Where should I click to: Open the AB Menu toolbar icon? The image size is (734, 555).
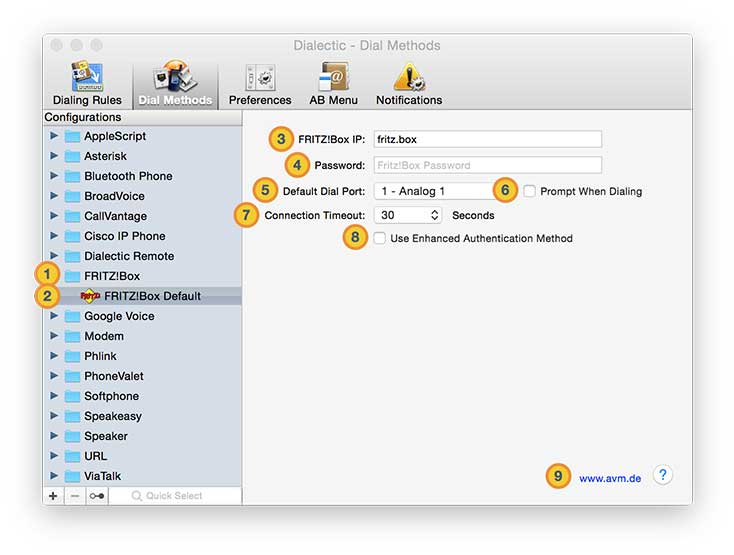(x=333, y=83)
